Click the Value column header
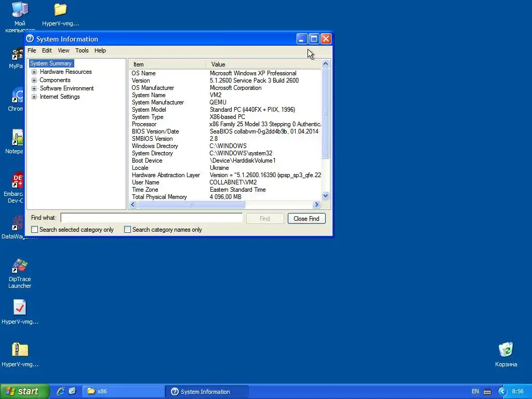 tap(263, 64)
